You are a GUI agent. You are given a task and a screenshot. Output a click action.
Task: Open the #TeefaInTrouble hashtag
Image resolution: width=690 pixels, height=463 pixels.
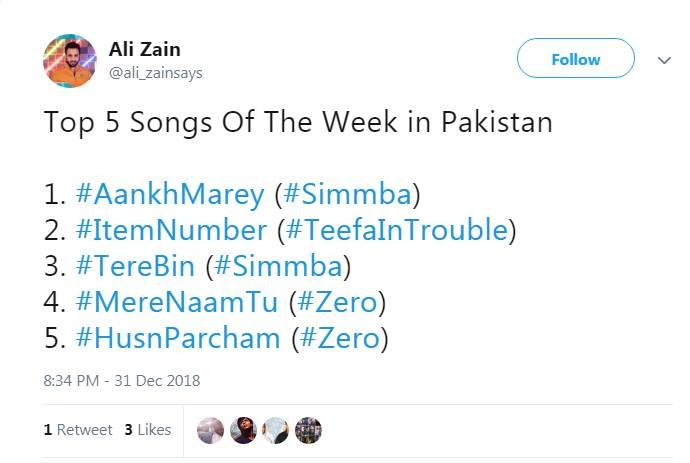pyautogui.click(x=397, y=231)
